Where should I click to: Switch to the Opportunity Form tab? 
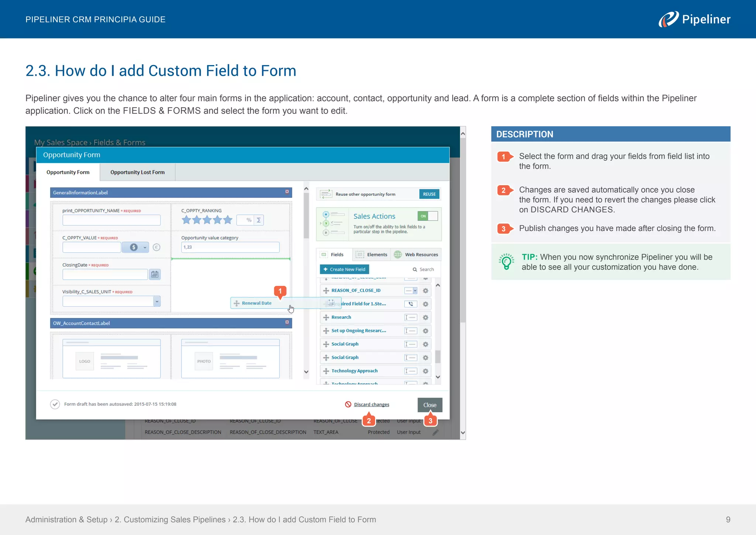point(68,172)
